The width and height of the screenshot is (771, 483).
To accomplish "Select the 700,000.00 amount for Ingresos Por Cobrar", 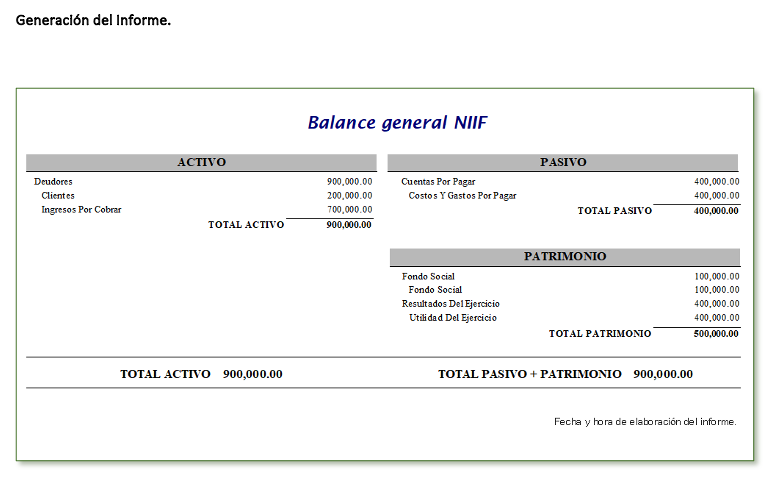I will [x=349, y=210].
